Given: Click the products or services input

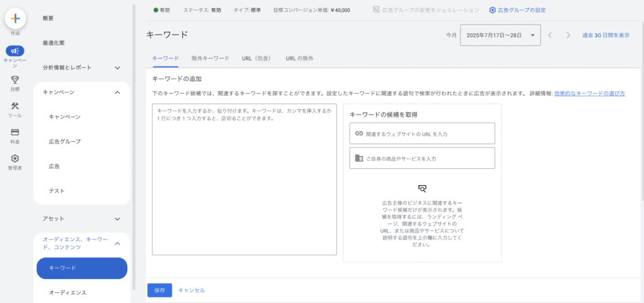Looking at the screenshot, I should (x=422, y=158).
